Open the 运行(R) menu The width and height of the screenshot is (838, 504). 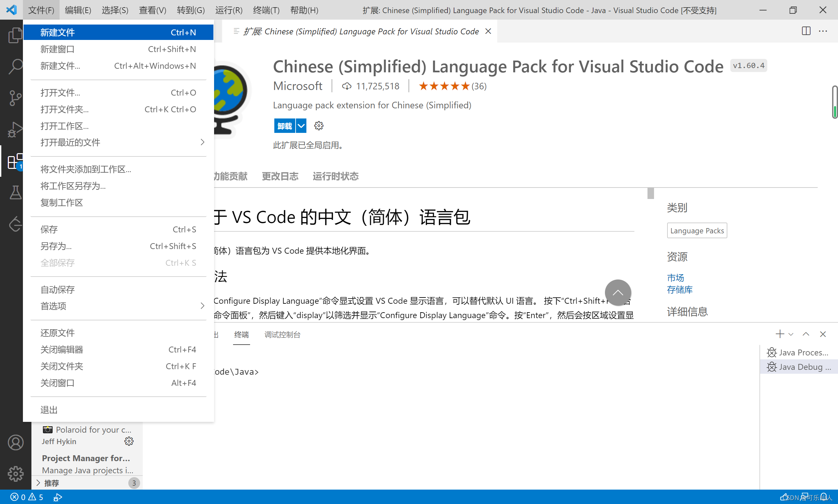[x=229, y=10]
